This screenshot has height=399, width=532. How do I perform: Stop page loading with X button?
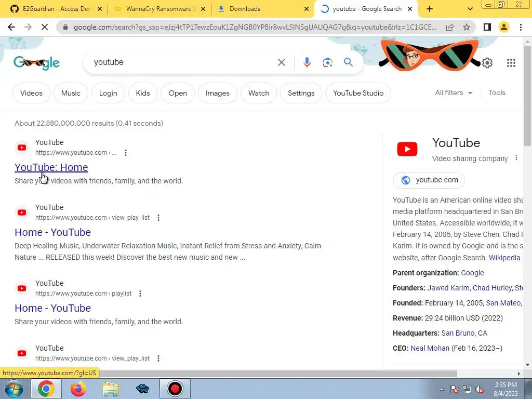[x=45, y=27]
